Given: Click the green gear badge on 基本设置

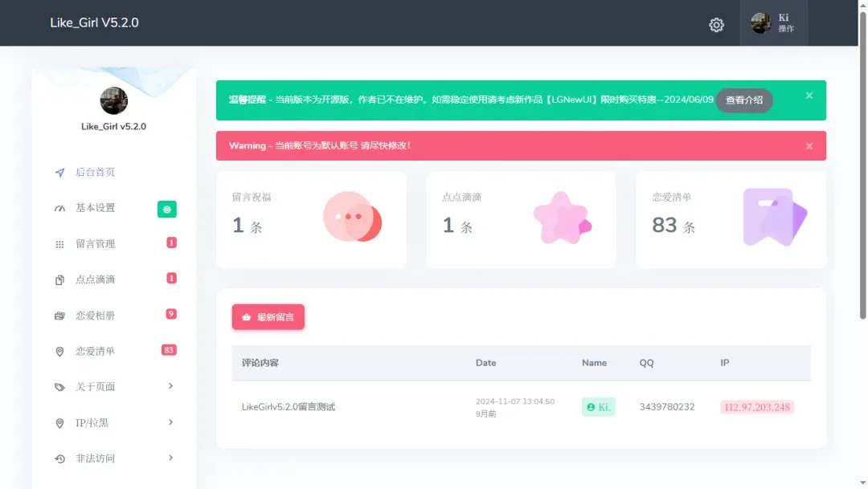Looking at the screenshot, I should (166, 209).
